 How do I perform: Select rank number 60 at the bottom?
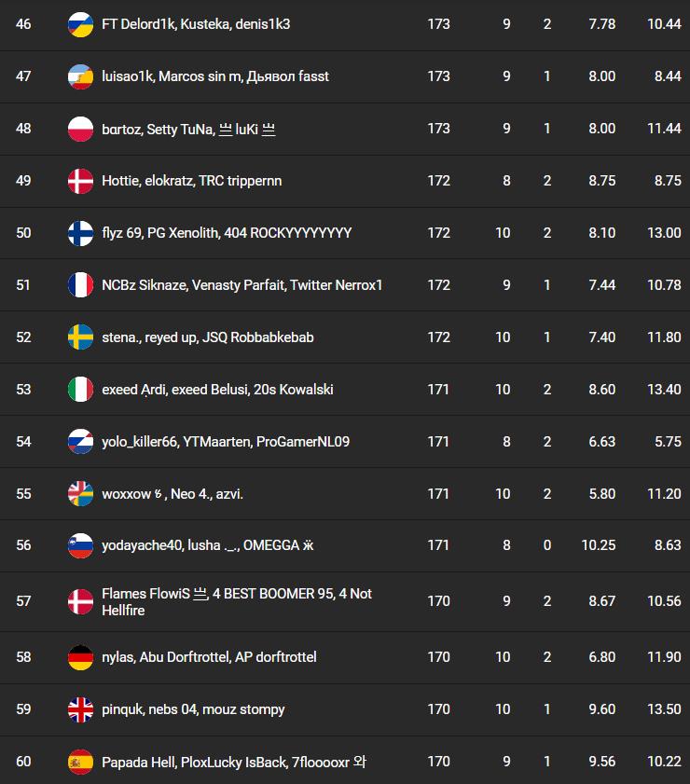point(23,762)
